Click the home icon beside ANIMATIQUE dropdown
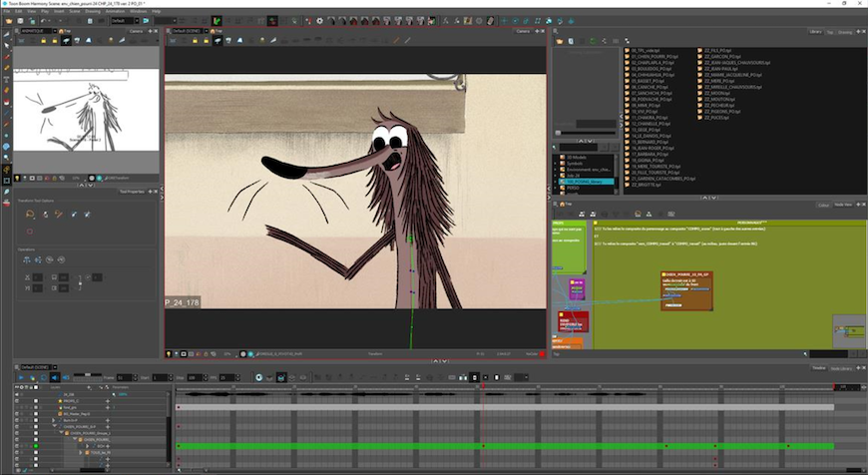Viewport: 868px width, 475px height. [61, 31]
